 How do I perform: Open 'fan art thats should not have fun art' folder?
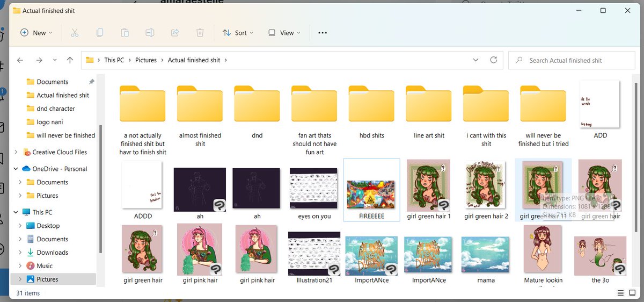(x=314, y=104)
